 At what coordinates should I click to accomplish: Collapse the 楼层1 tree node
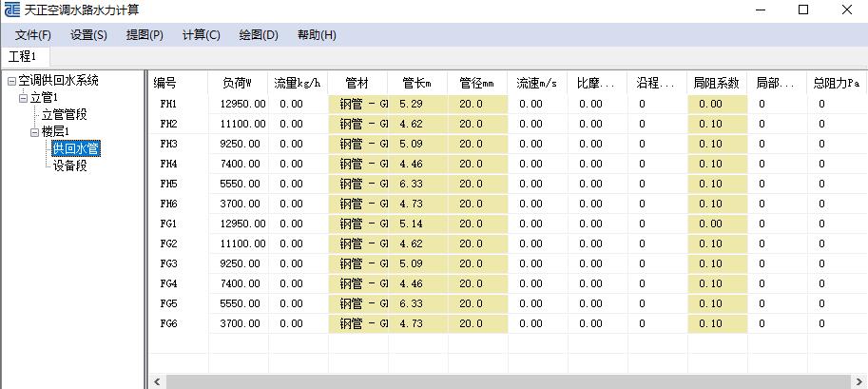[34, 131]
